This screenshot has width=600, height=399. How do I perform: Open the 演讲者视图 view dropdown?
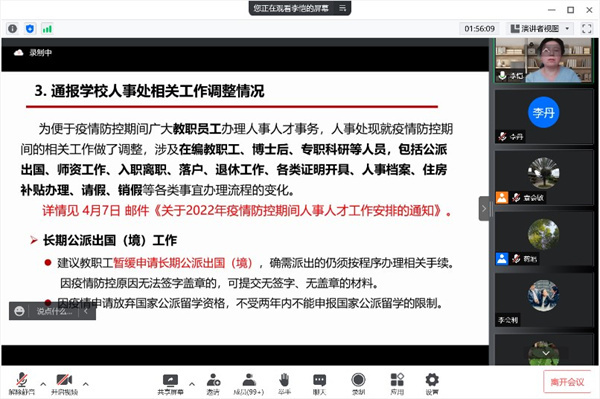click(540, 29)
